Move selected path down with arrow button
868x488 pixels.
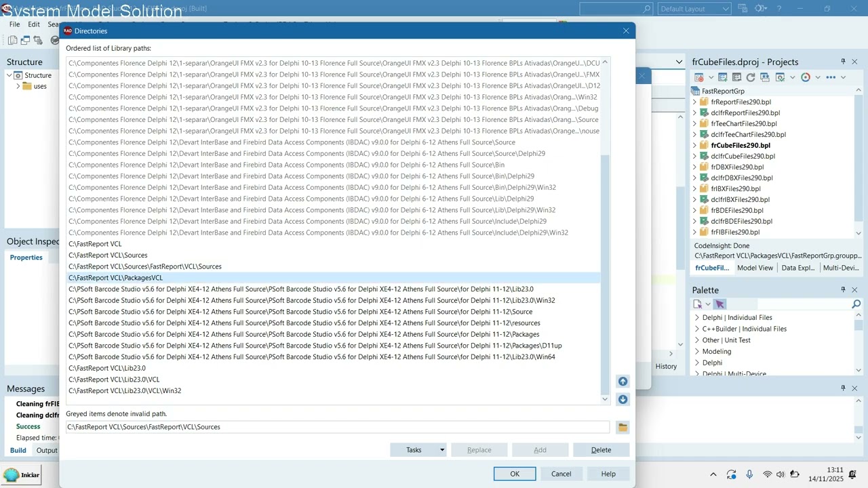point(623,399)
